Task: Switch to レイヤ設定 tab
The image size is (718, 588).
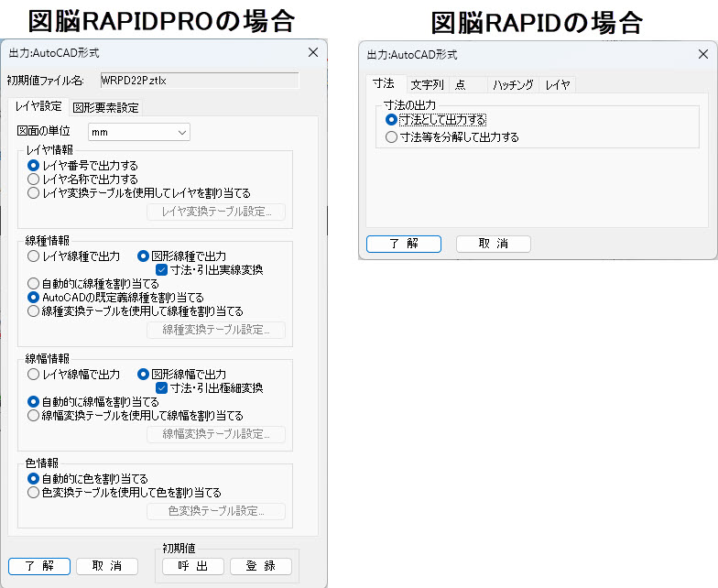Action: point(38,106)
